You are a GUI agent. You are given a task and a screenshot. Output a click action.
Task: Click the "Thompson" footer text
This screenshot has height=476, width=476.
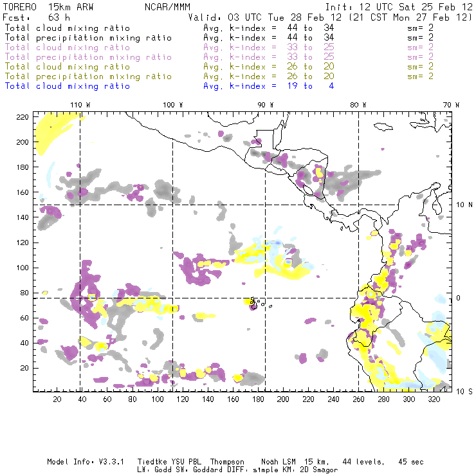pyautogui.click(x=227, y=462)
